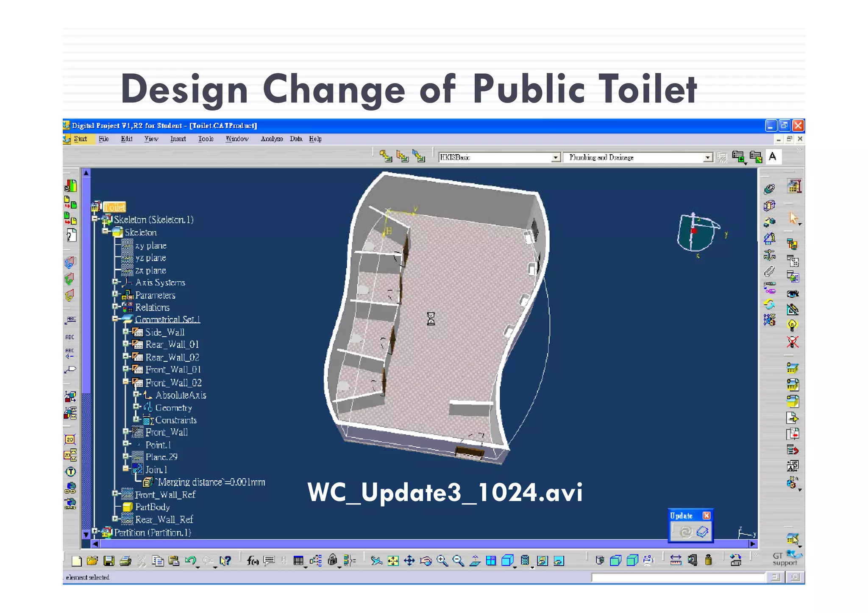Click the text annotation A icon
The image size is (868, 613).
773,157
